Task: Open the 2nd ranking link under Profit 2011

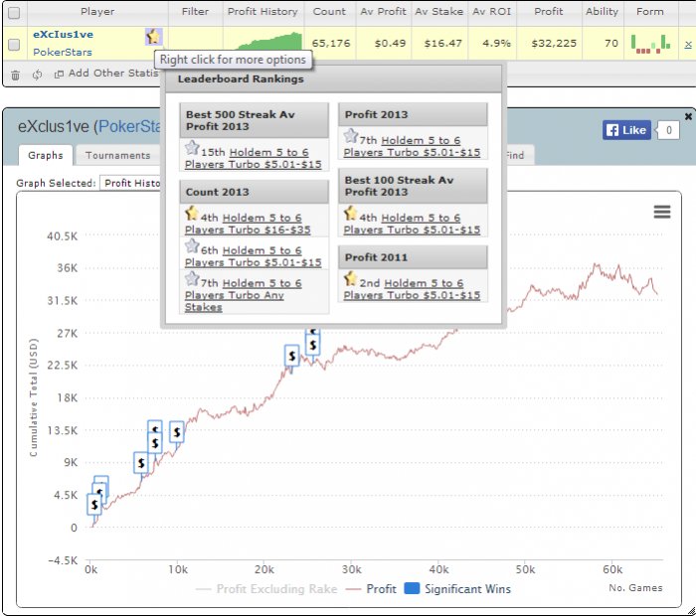Action: pos(412,289)
